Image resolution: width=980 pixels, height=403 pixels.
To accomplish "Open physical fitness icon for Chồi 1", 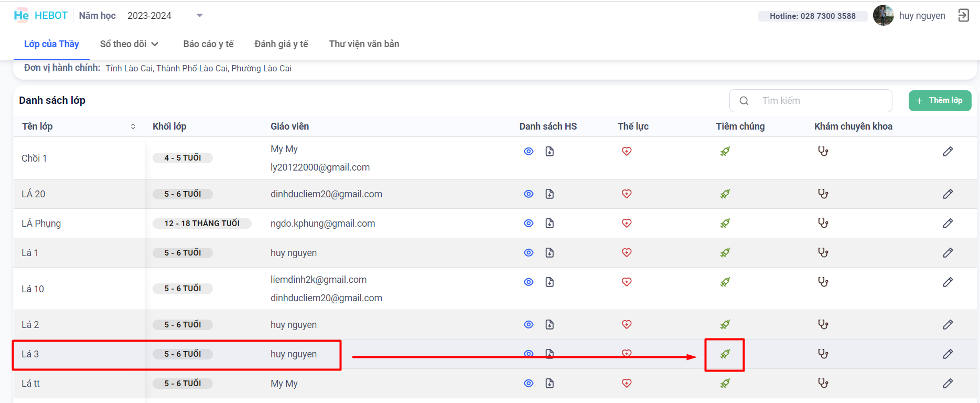I will [x=626, y=152].
